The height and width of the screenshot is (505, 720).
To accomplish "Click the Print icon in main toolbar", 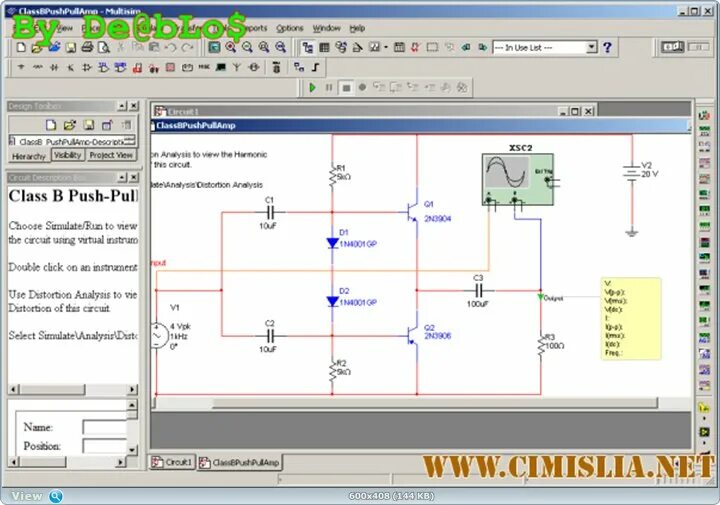I will coord(87,47).
